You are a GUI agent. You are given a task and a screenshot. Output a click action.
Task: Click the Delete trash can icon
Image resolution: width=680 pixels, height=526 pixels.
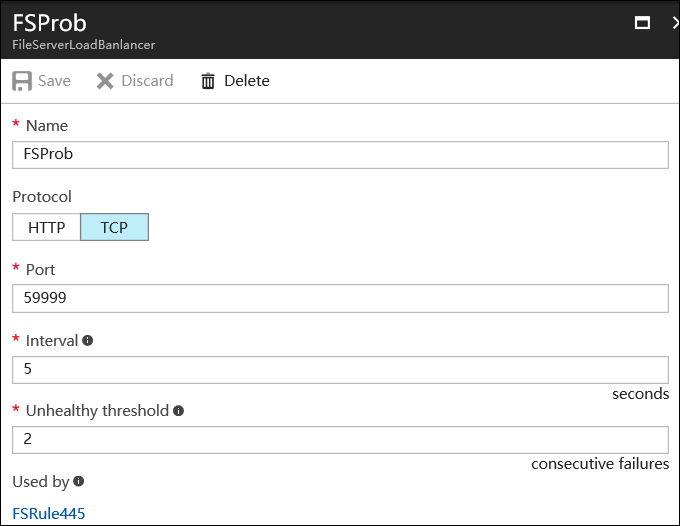pyautogui.click(x=208, y=81)
